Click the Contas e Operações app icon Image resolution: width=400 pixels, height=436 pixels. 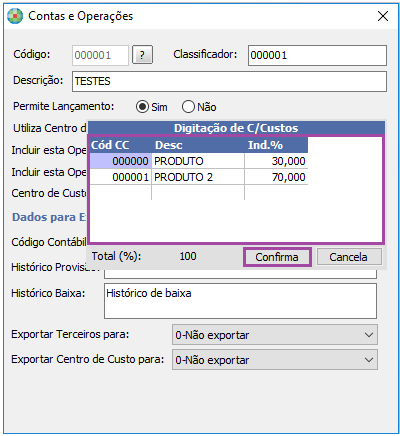coord(15,16)
